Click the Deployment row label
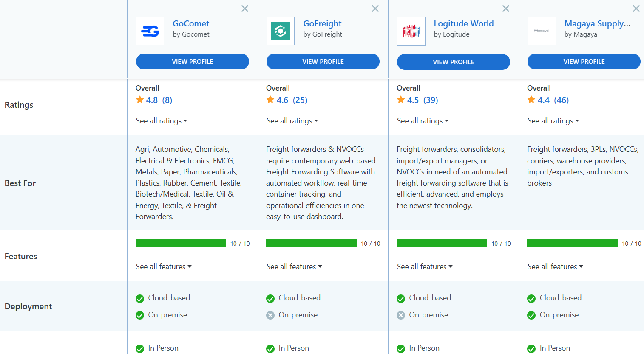 click(x=28, y=306)
